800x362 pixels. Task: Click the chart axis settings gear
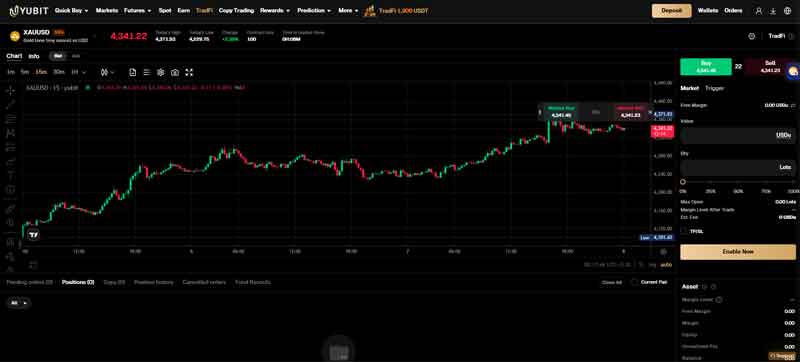click(663, 252)
